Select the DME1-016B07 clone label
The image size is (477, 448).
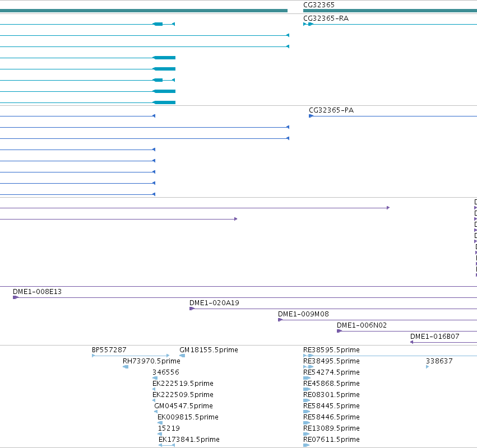[435, 337]
